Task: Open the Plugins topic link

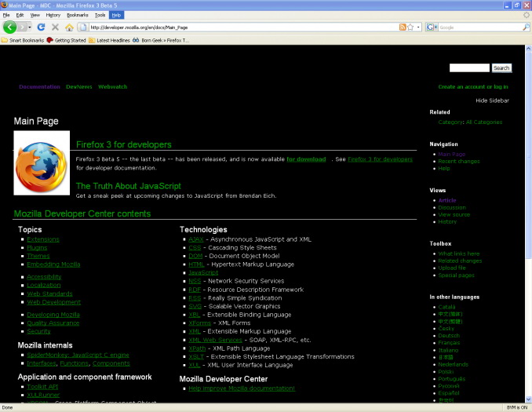Action: tap(37, 248)
